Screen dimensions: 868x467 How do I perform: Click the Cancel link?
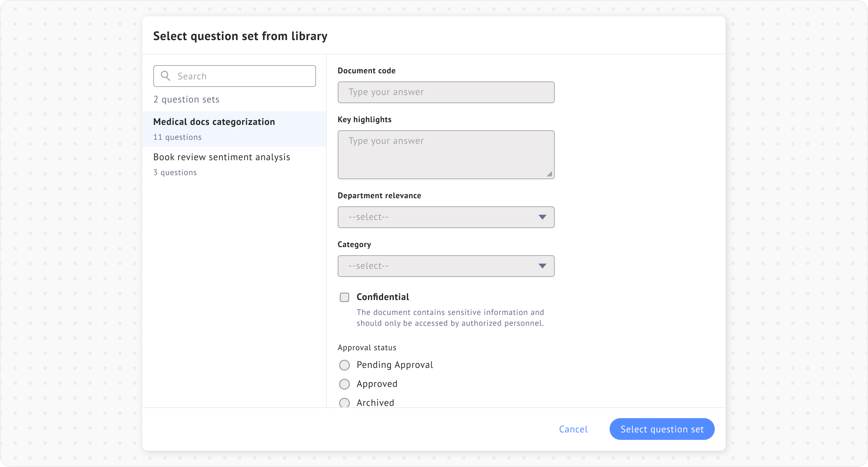[x=573, y=429]
